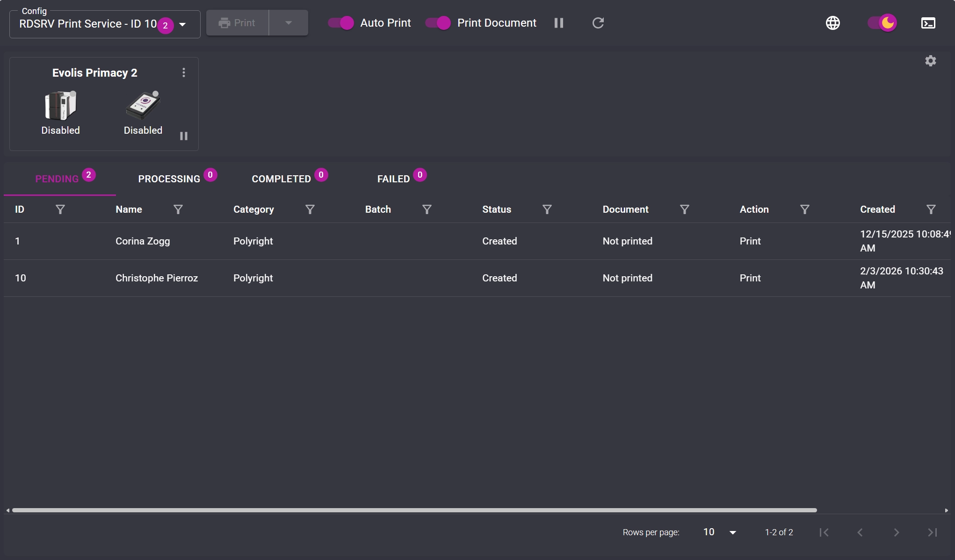Go to previous page of results
Screen dimensions: 955x560
[x=860, y=532]
